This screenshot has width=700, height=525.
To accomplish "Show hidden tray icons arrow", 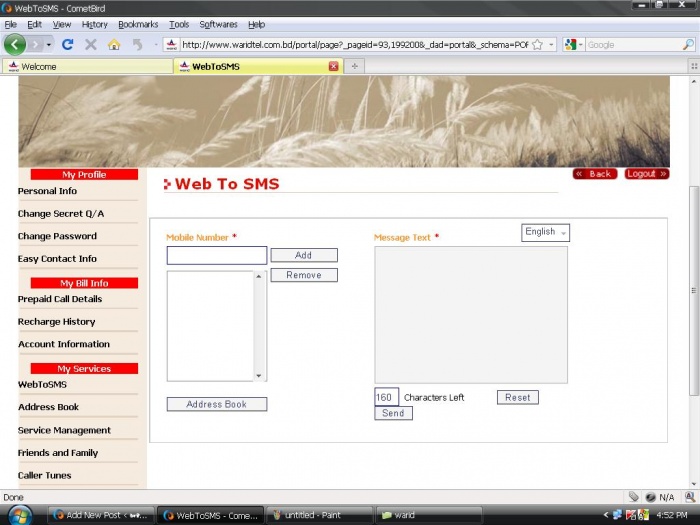I will click(606, 515).
